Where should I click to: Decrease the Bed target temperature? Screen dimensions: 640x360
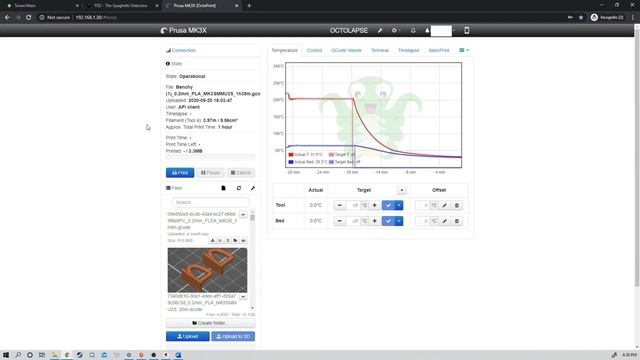click(339, 221)
